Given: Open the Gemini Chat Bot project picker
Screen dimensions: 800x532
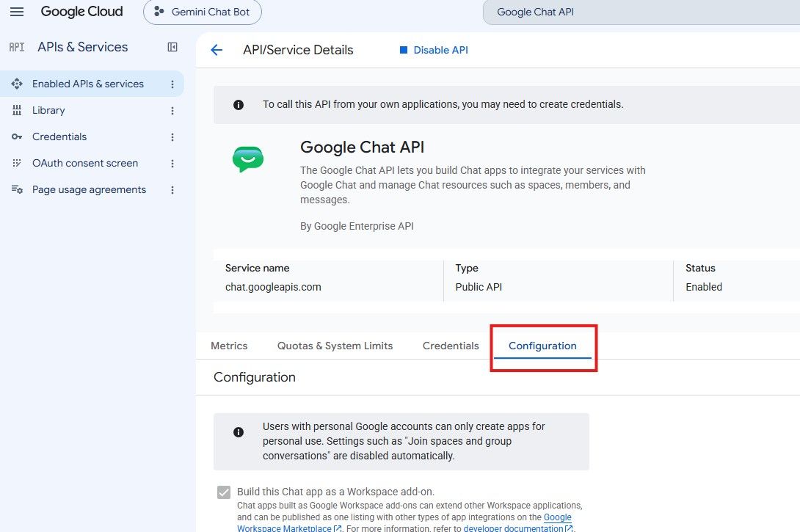Looking at the screenshot, I should 203,12.
